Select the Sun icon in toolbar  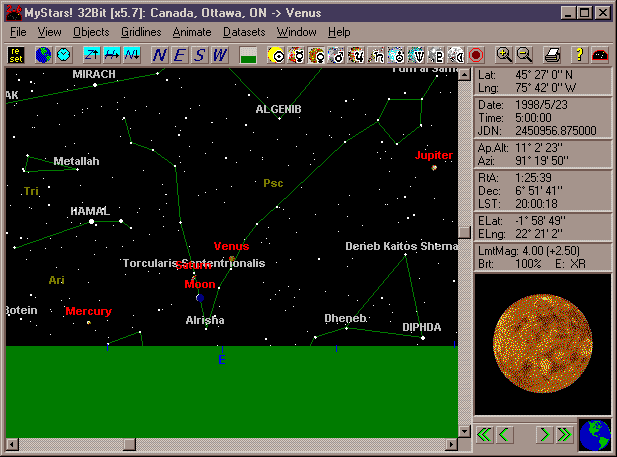click(275, 54)
